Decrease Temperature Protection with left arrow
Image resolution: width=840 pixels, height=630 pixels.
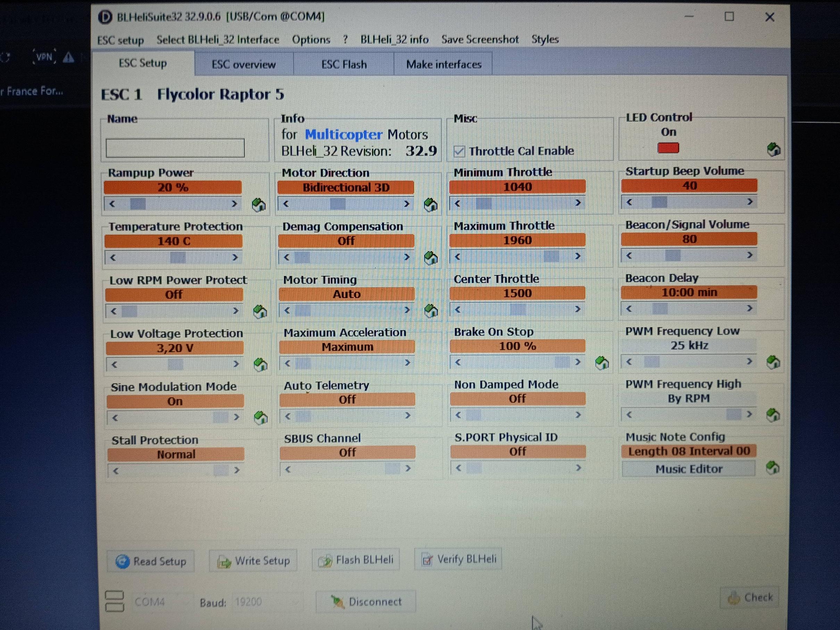[113, 257]
